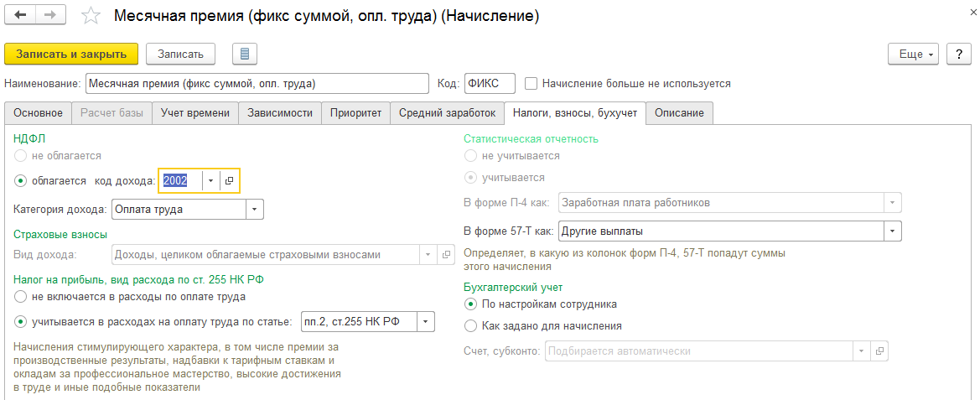The image size is (980, 400).
Task: Check 'Начисление больше не используется' box
Action: coord(531,83)
